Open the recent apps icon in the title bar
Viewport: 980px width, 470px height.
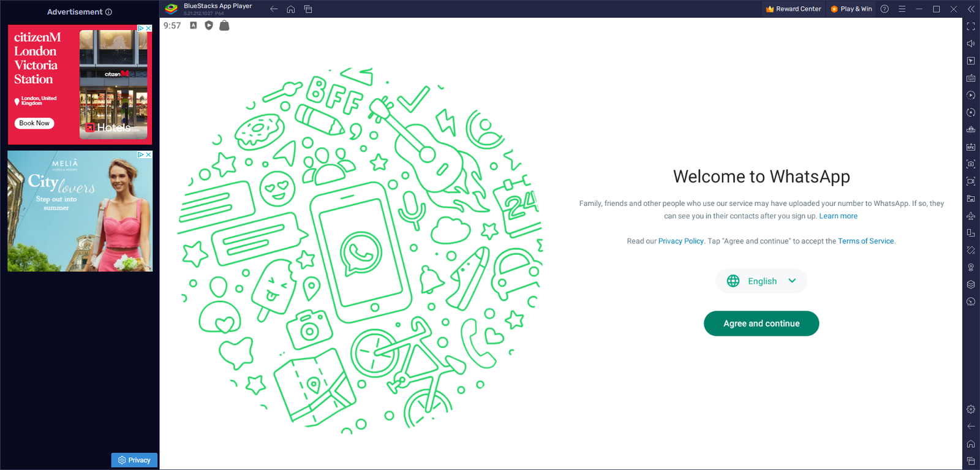[x=308, y=9]
